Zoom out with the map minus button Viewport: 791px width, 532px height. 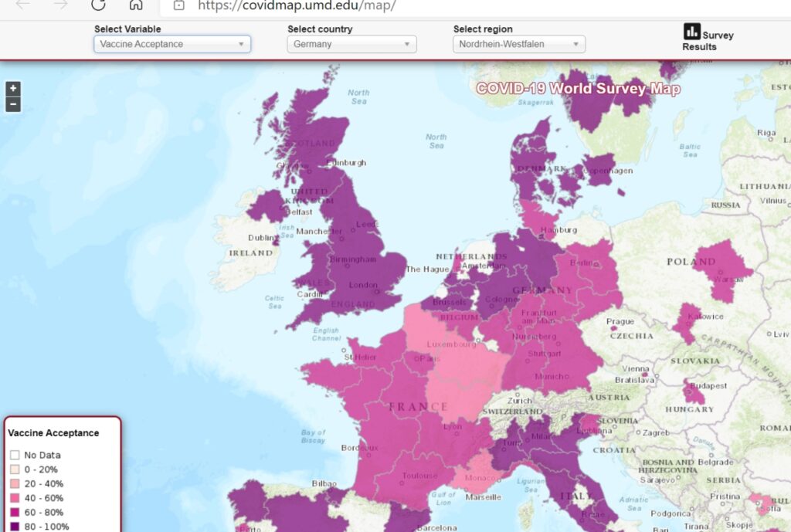pos(13,104)
